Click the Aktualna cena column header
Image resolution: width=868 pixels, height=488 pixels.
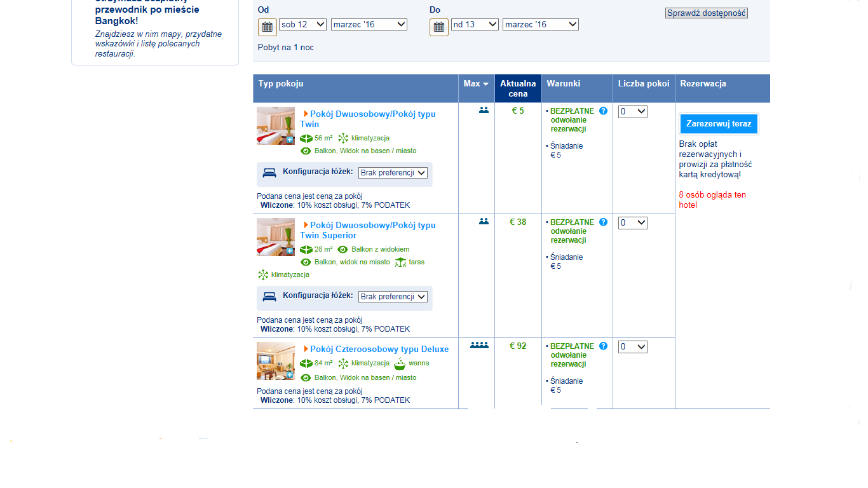[518, 88]
